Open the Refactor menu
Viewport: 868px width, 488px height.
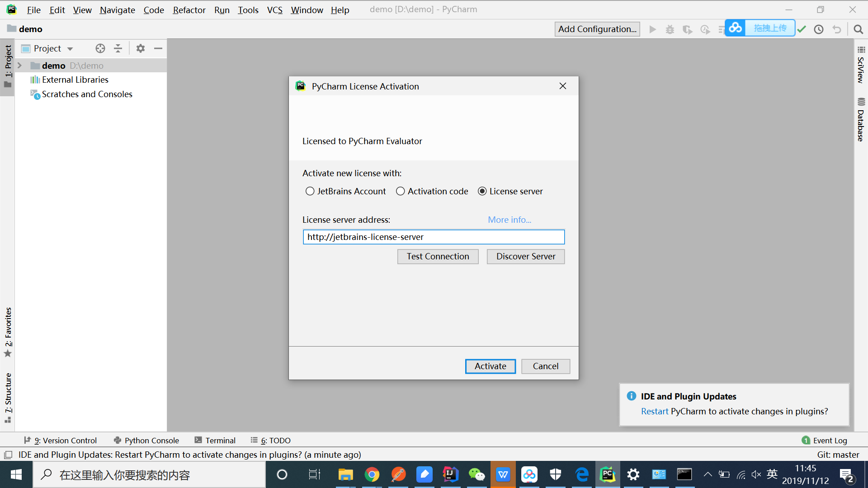189,10
